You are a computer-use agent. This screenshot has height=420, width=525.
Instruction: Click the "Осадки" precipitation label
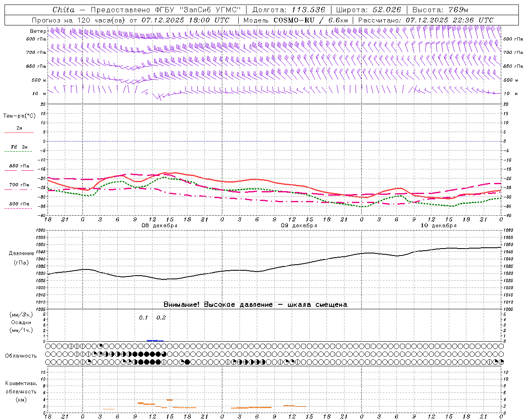pos(21,322)
